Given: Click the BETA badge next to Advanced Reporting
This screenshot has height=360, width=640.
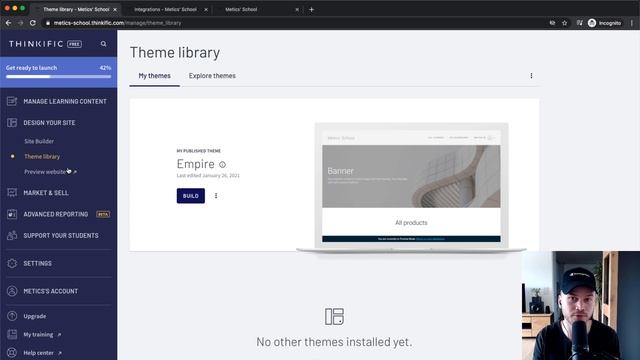Looking at the screenshot, I should pos(103,214).
